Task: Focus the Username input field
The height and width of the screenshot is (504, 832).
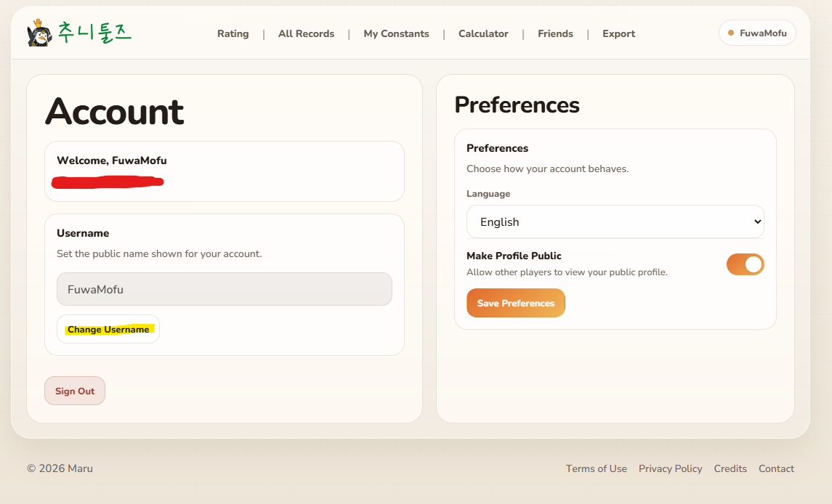Action: coord(224,289)
